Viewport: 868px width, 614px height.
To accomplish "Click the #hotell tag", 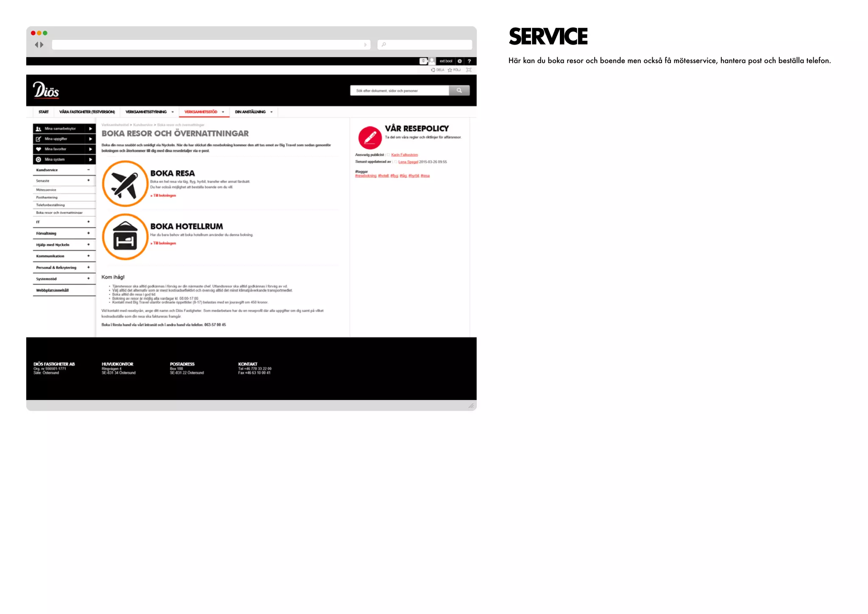I will click(384, 176).
